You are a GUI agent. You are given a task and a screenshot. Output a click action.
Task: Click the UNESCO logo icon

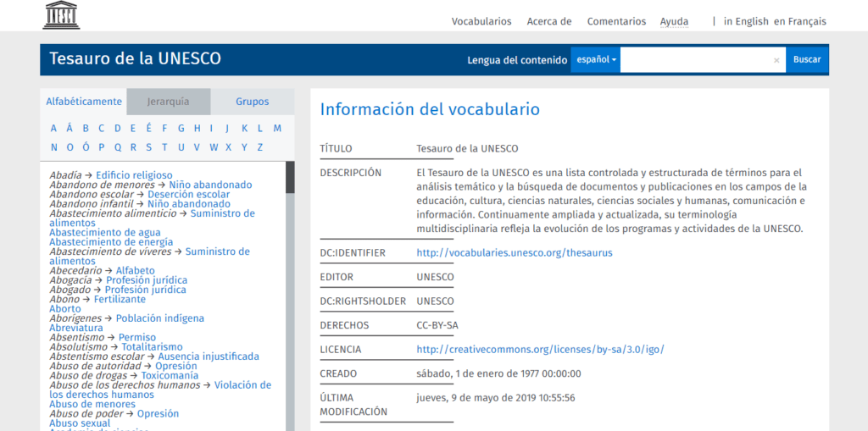pos(61,15)
